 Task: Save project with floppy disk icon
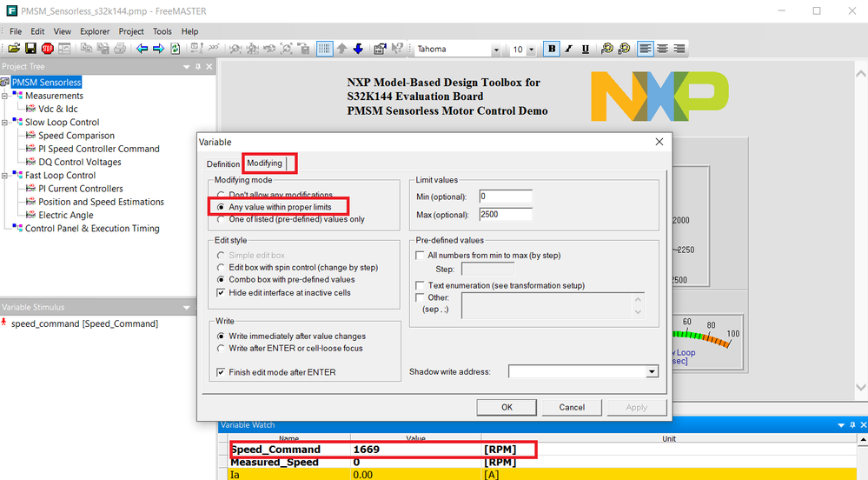(x=31, y=49)
